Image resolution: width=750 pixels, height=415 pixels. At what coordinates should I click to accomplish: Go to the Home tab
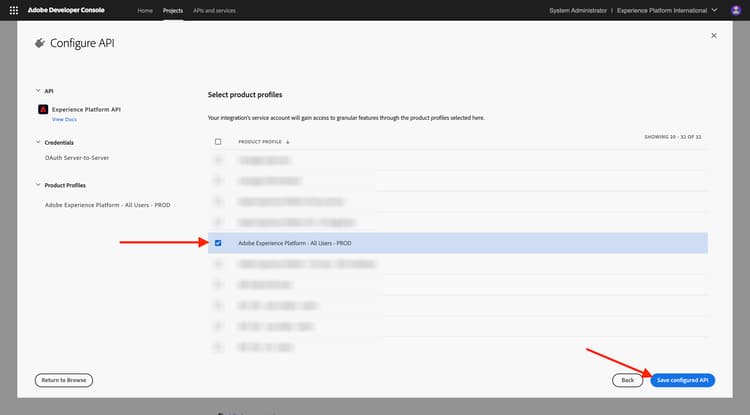click(x=145, y=11)
